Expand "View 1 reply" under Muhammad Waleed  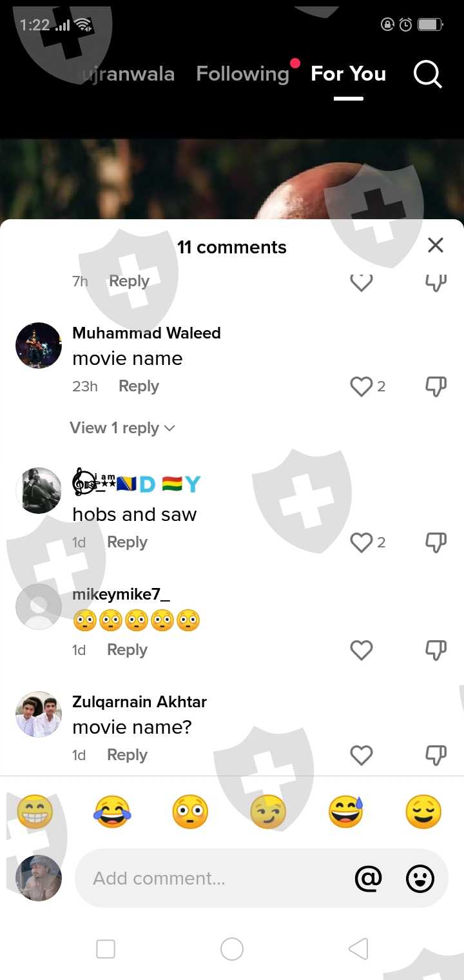click(122, 428)
